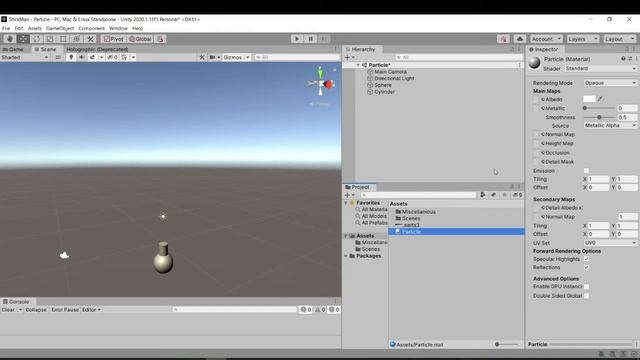Viewport: 640px width, 360px height.
Task: Adjust the Metallic slider
Action: 600,108
